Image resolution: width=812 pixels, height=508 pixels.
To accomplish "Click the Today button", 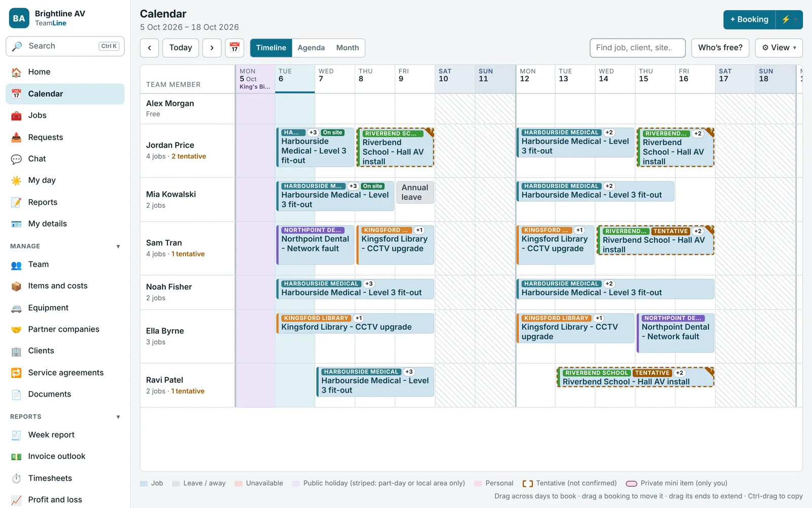I will tap(181, 48).
